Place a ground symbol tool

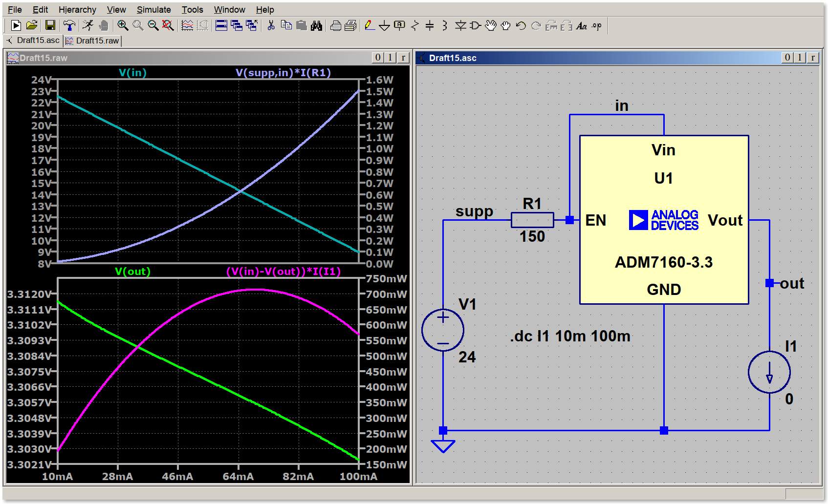[384, 26]
